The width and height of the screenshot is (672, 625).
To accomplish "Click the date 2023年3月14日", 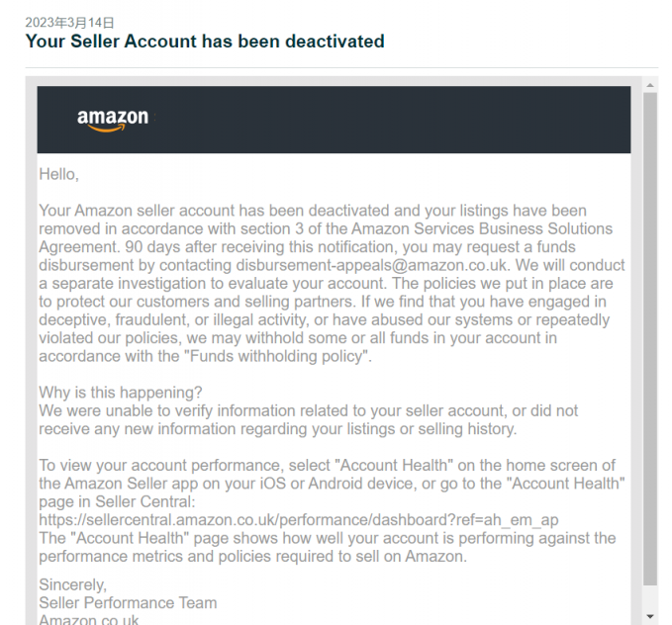I will click(x=69, y=23).
